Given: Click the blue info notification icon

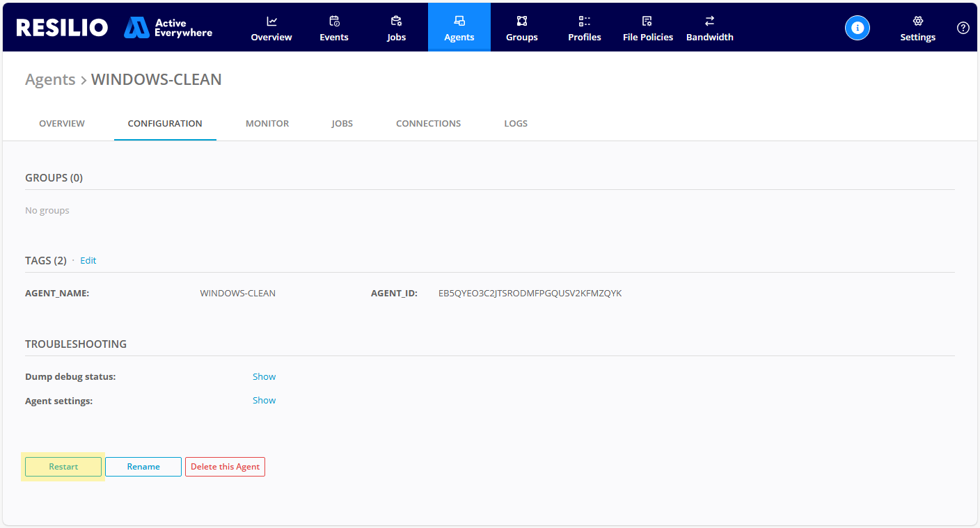Looking at the screenshot, I should tap(857, 28).
